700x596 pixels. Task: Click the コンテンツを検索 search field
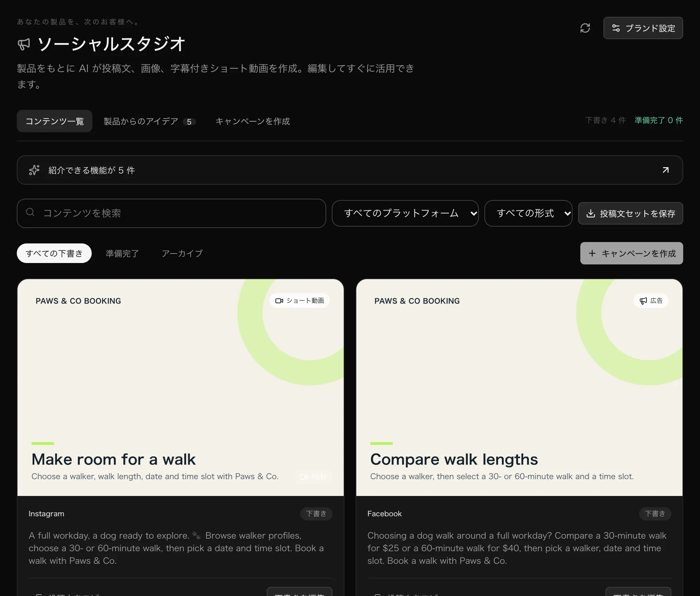point(171,213)
